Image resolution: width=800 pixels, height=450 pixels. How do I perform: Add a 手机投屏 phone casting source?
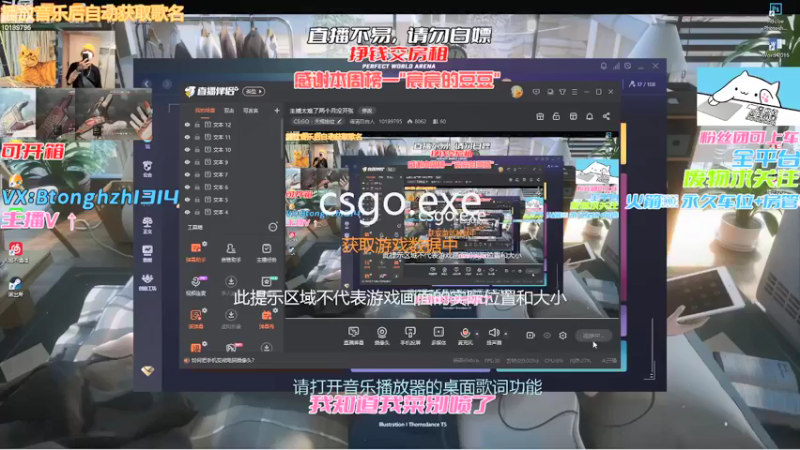point(410,336)
